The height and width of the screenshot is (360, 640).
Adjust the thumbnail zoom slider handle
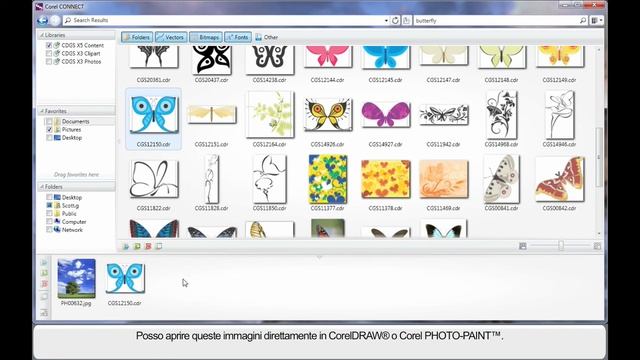point(561,245)
